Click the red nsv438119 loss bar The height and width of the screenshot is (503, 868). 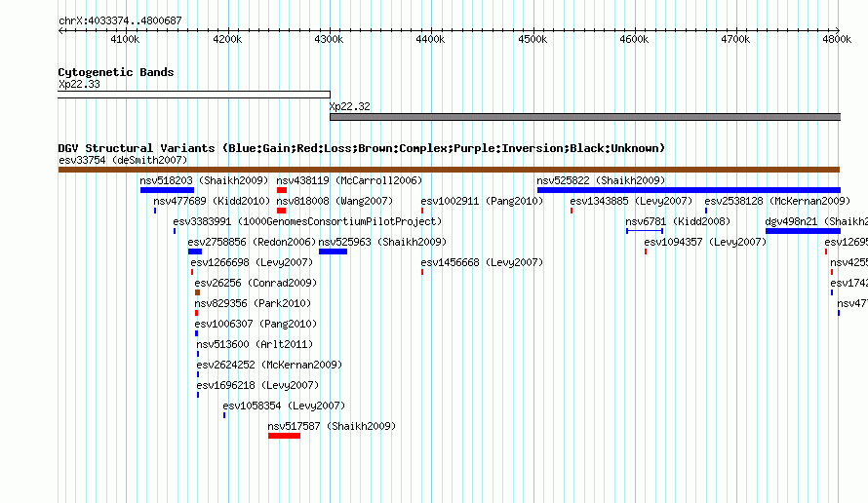click(x=282, y=190)
